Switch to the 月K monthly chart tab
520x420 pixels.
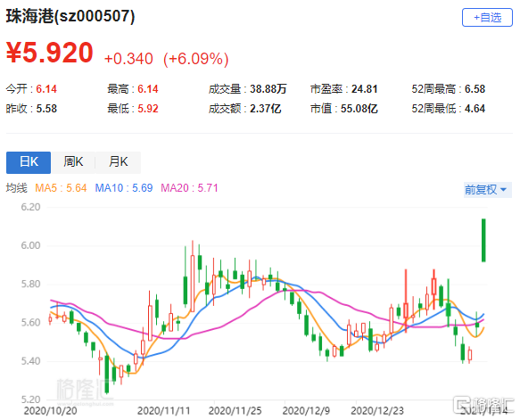(x=119, y=162)
